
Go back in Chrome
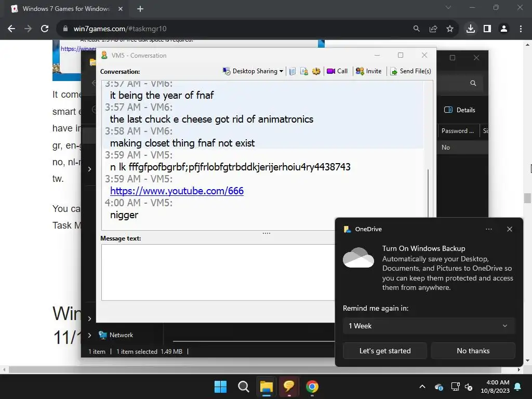tap(11, 29)
